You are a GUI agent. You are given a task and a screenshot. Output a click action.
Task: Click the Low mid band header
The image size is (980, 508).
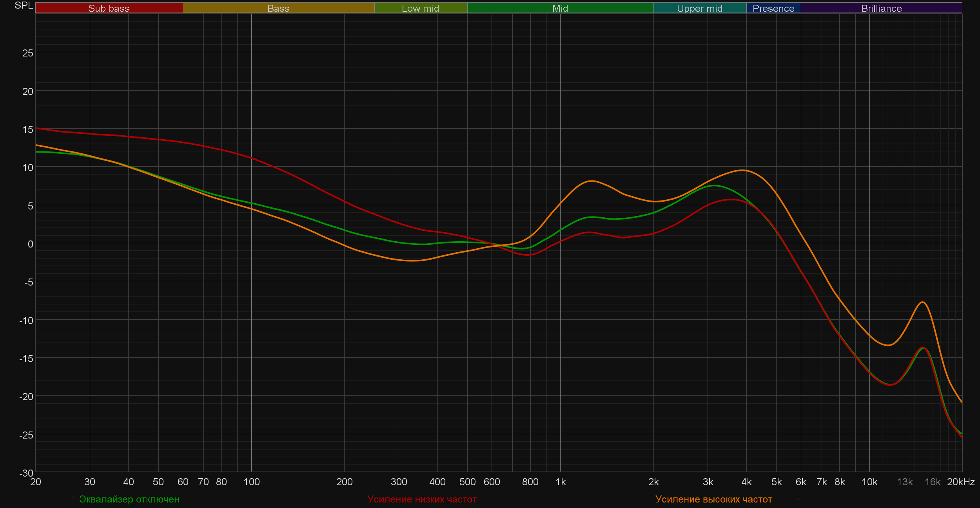(420, 8)
